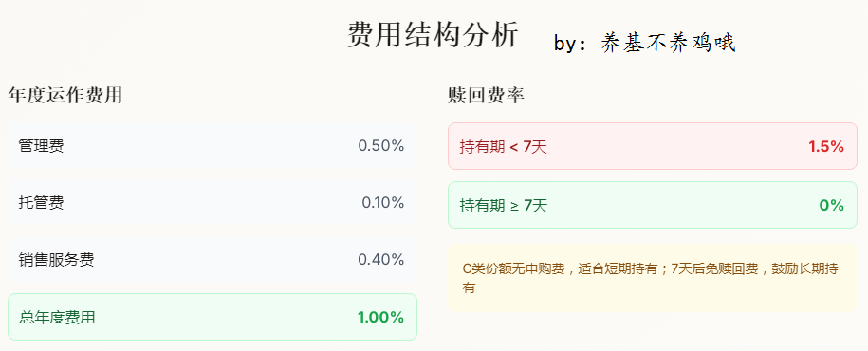Select the red 持有期 < 7天 card

click(652, 146)
